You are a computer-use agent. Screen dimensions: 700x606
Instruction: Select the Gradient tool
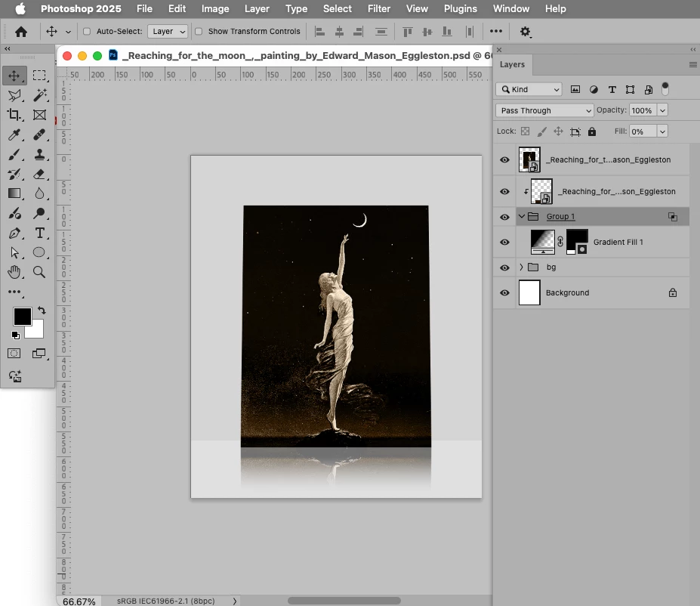14,193
